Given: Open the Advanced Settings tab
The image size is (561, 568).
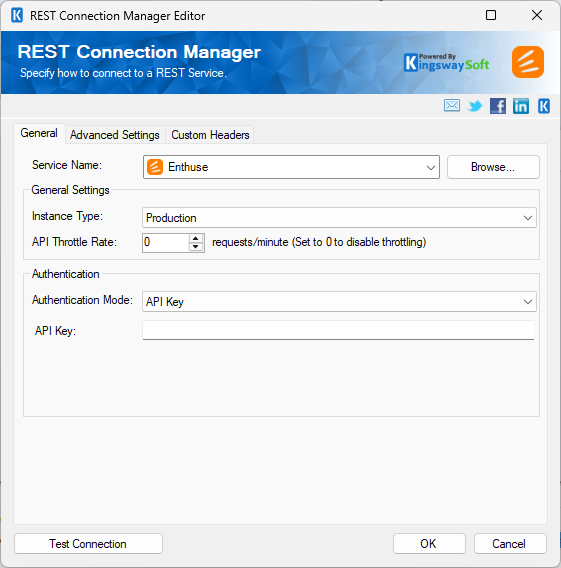Looking at the screenshot, I should coord(115,135).
